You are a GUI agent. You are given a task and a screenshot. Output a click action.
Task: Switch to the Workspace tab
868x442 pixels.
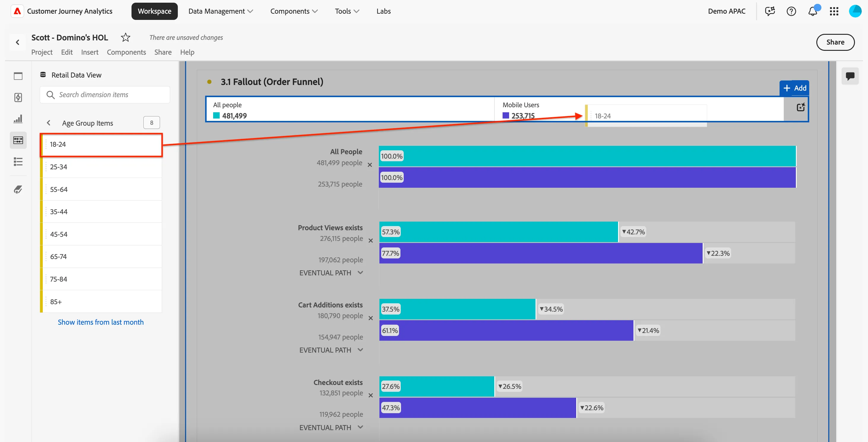click(154, 11)
